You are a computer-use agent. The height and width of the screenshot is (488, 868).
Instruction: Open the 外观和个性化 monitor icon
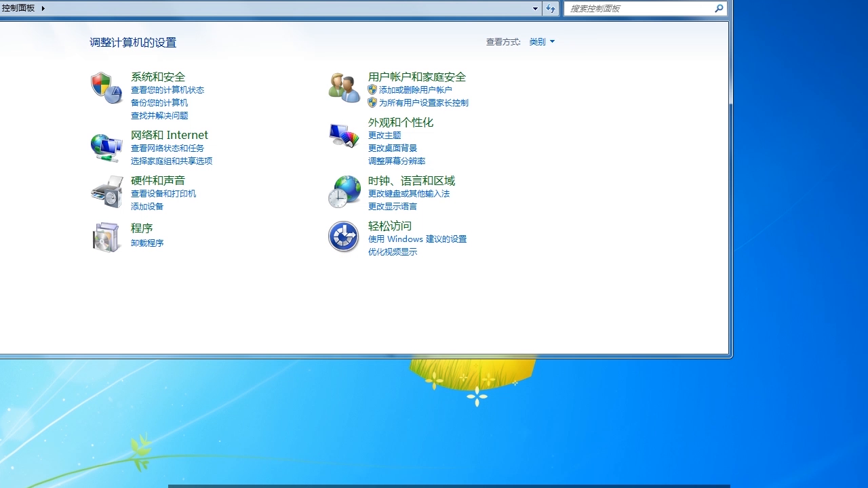click(344, 135)
